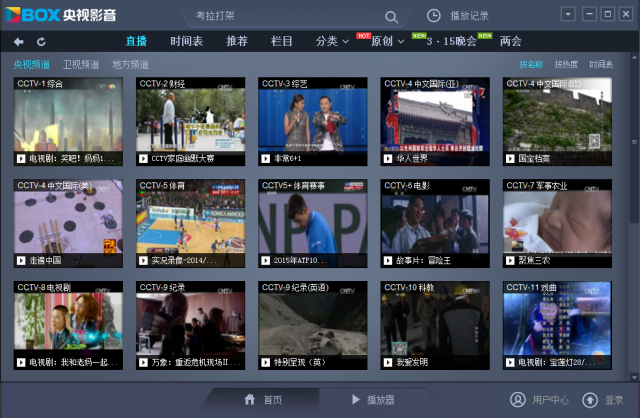Play icon next to 故事片：冒险王
Screen dimensions: 640x418
[x=388, y=260]
